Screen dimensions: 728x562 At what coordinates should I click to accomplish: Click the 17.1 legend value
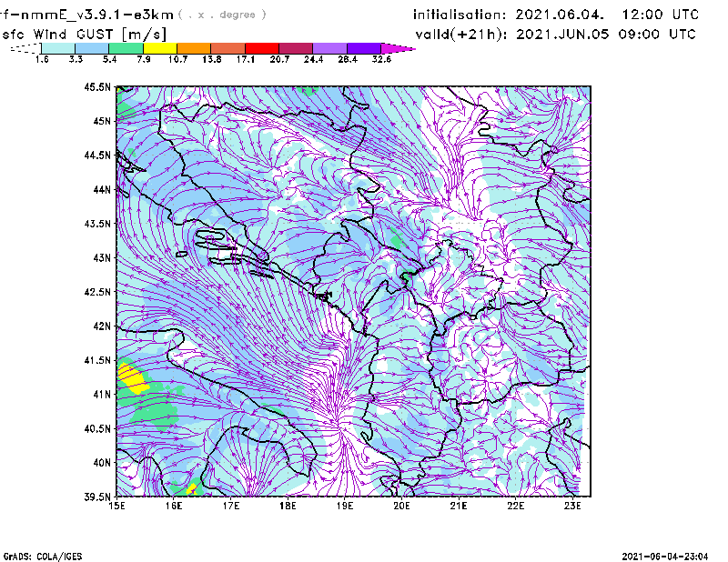(246, 59)
